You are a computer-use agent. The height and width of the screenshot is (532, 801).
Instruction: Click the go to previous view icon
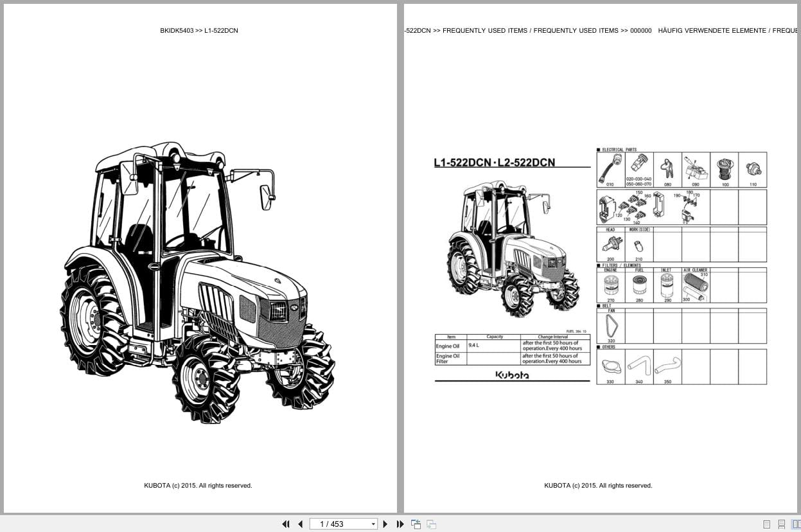coord(416,524)
